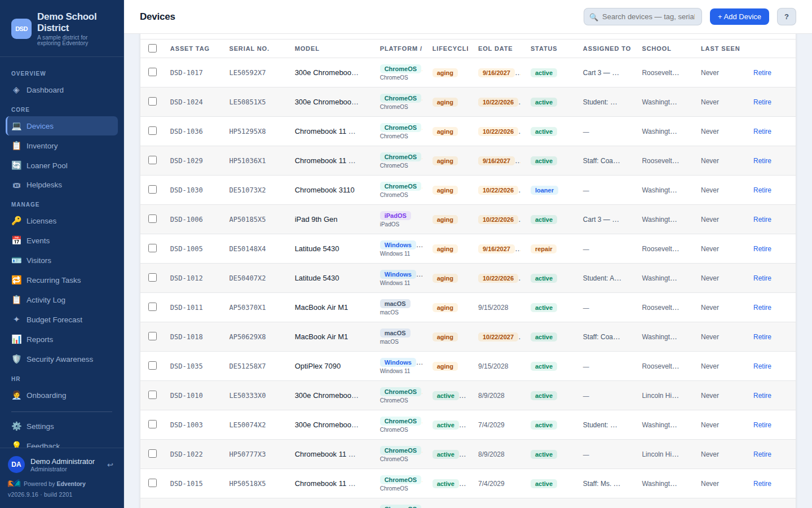Sort by the Asset Tag column header
Image resolution: width=812 pixels, height=508 pixels.
[190, 49]
